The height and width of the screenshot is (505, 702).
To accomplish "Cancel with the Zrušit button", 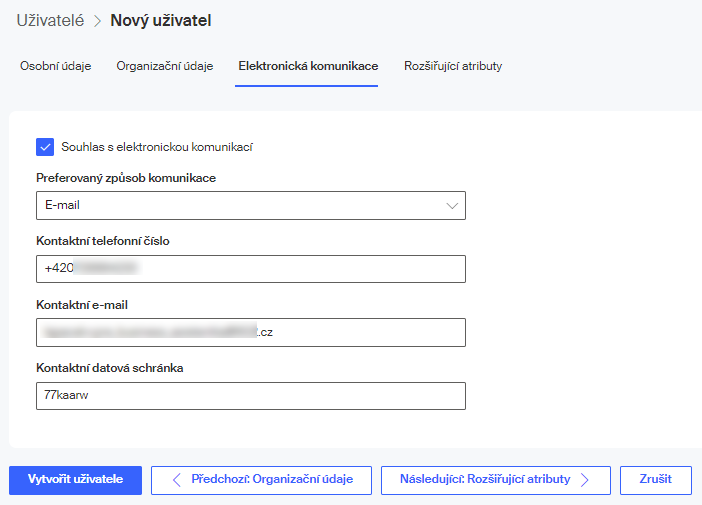I will tap(655, 480).
